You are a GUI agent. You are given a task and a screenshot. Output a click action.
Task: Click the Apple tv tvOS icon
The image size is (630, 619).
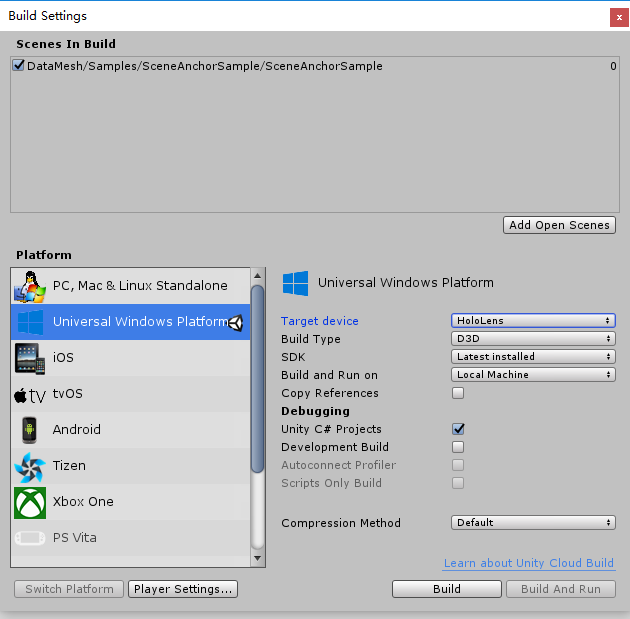[30, 395]
